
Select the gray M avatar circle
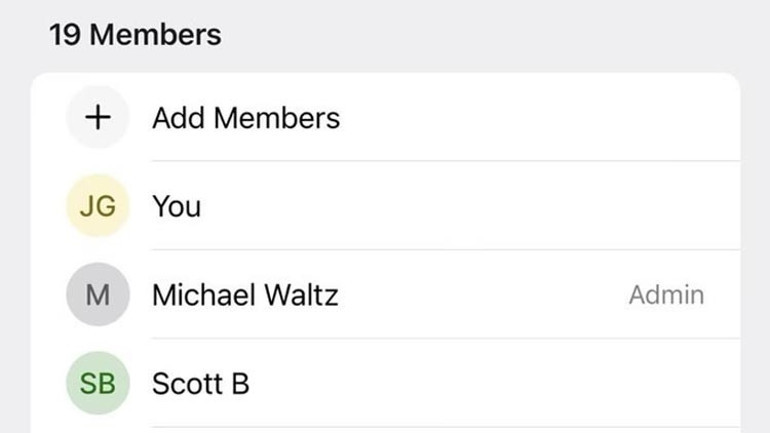[98, 295]
